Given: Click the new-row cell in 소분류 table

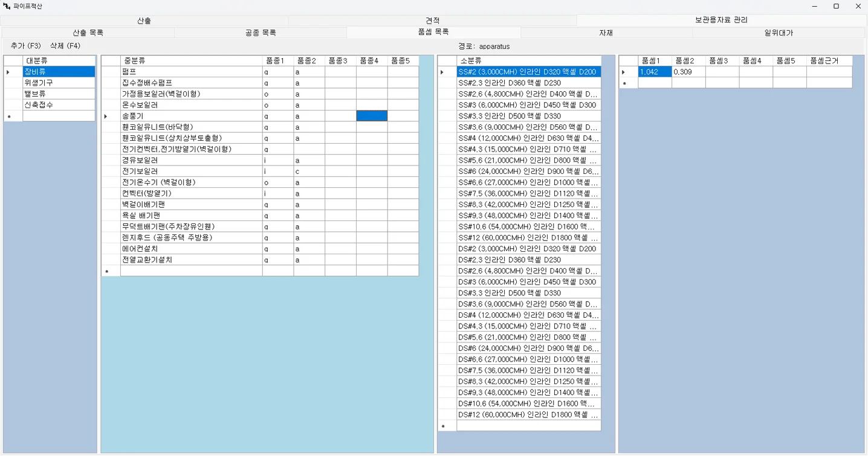Looking at the screenshot, I should pyautogui.click(x=528, y=426).
